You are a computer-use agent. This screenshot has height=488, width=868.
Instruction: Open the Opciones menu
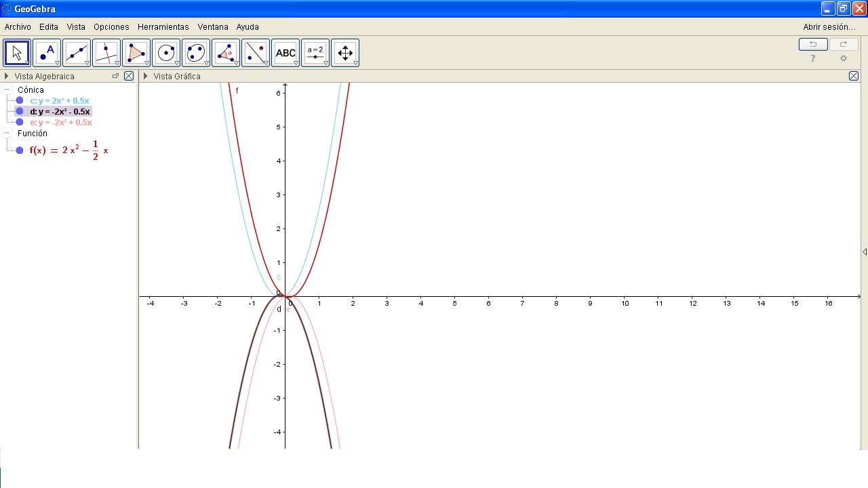111,27
